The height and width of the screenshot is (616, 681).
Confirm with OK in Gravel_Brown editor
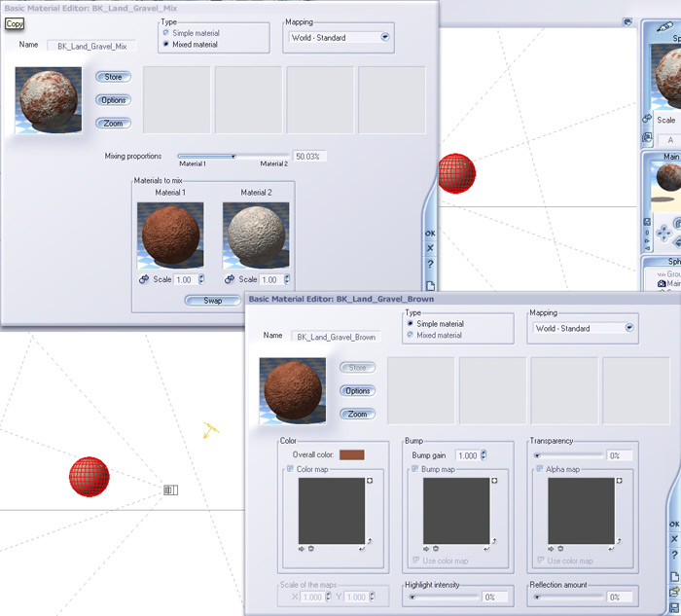tap(674, 525)
